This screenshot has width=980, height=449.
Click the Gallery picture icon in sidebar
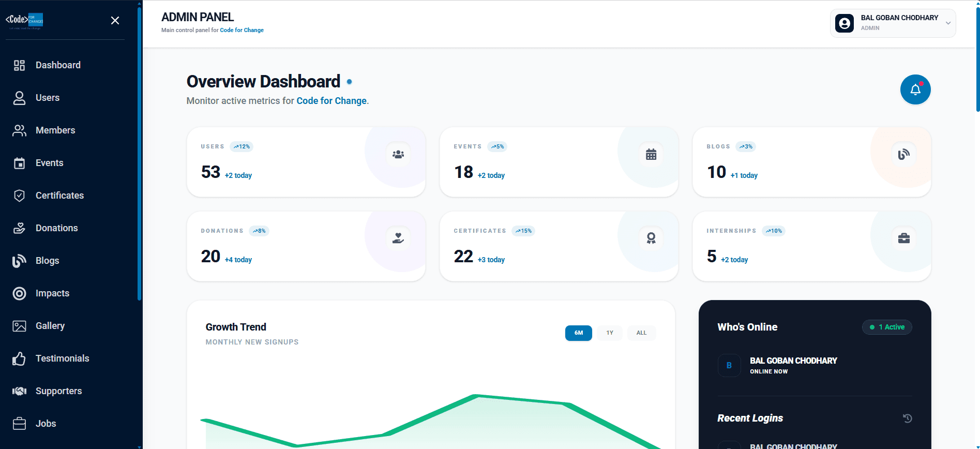click(x=19, y=326)
